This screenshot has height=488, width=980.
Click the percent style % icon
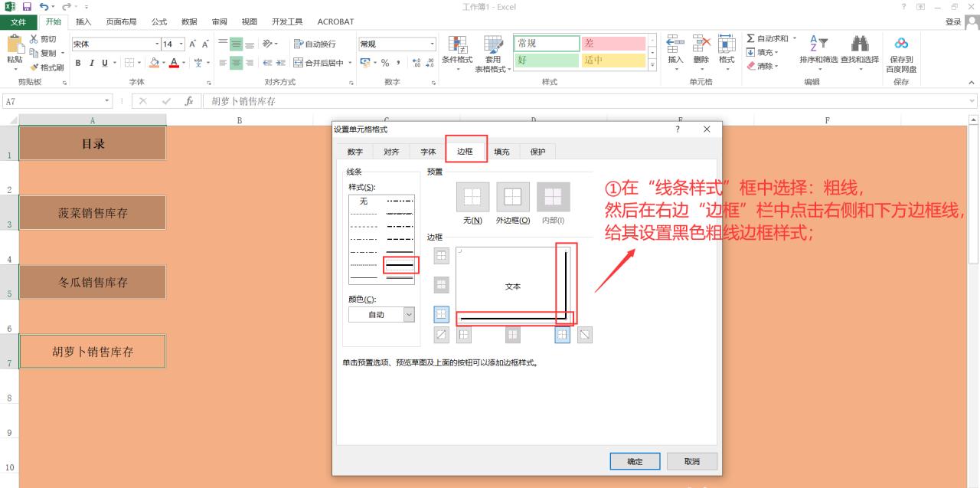385,63
